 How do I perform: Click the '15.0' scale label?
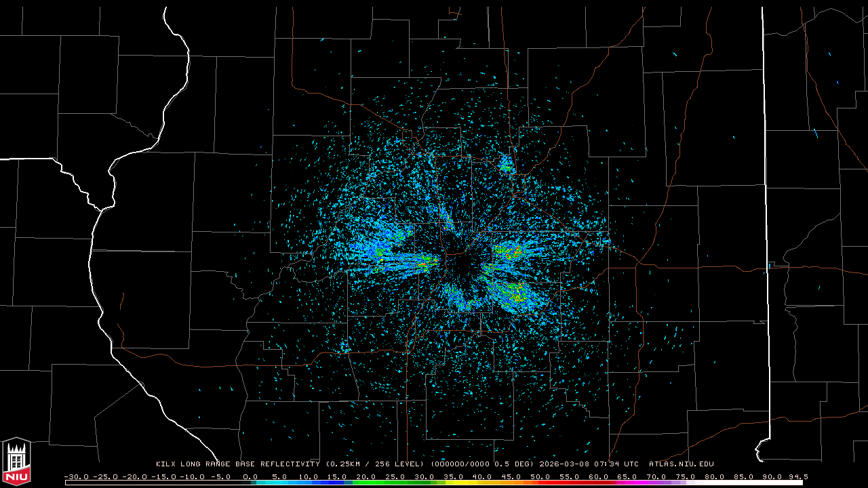click(338, 477)
